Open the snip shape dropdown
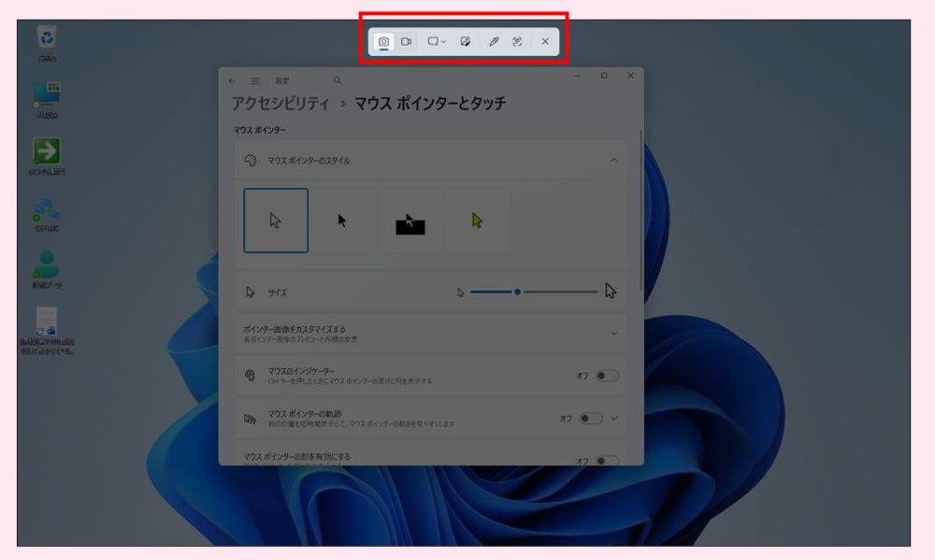 point(437,42)
